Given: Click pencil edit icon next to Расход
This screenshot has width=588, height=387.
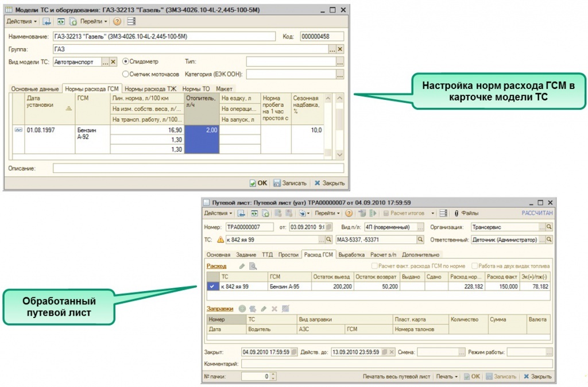Looking at the screenshot, I should click(x=242, y=266).
